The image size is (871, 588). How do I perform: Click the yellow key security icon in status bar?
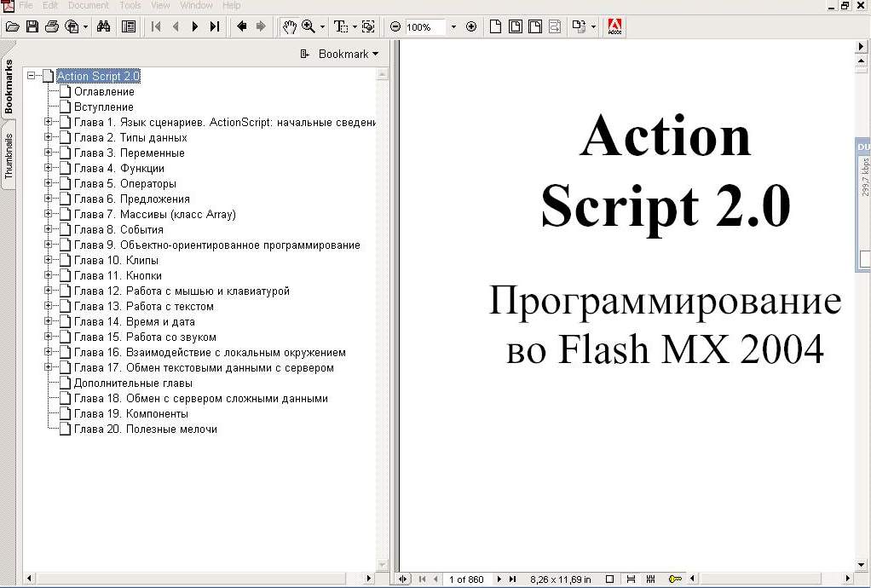click(x=675, y=579)
